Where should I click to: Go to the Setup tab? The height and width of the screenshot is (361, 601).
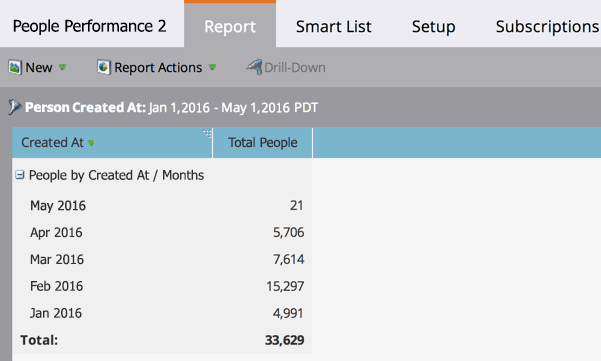coord(434,26)
